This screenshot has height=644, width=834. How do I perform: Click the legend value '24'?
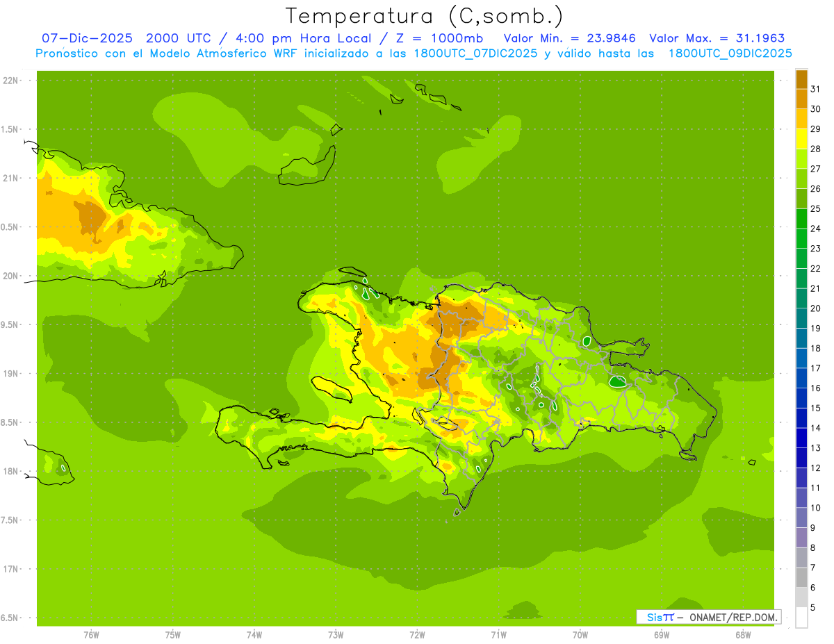point(816,229)
